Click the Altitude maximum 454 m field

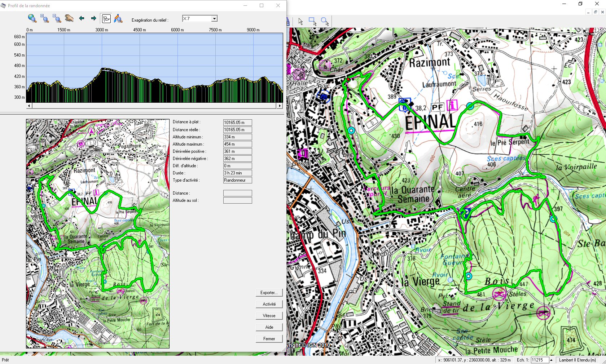[x=237, y=144]
